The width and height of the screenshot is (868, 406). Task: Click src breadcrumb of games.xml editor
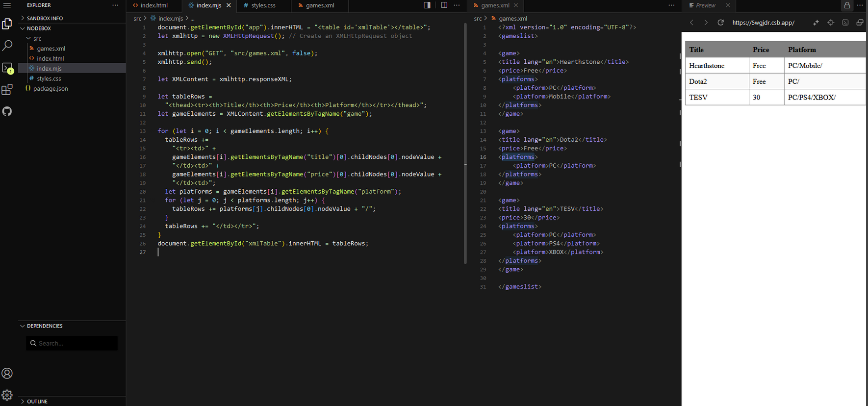(x=478, y=19)
